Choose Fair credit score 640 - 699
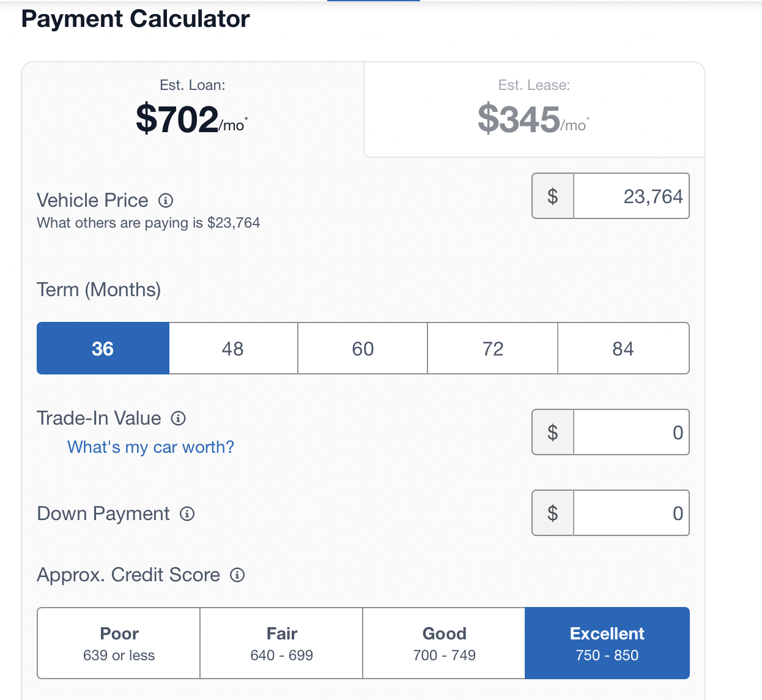 point(281,643)
